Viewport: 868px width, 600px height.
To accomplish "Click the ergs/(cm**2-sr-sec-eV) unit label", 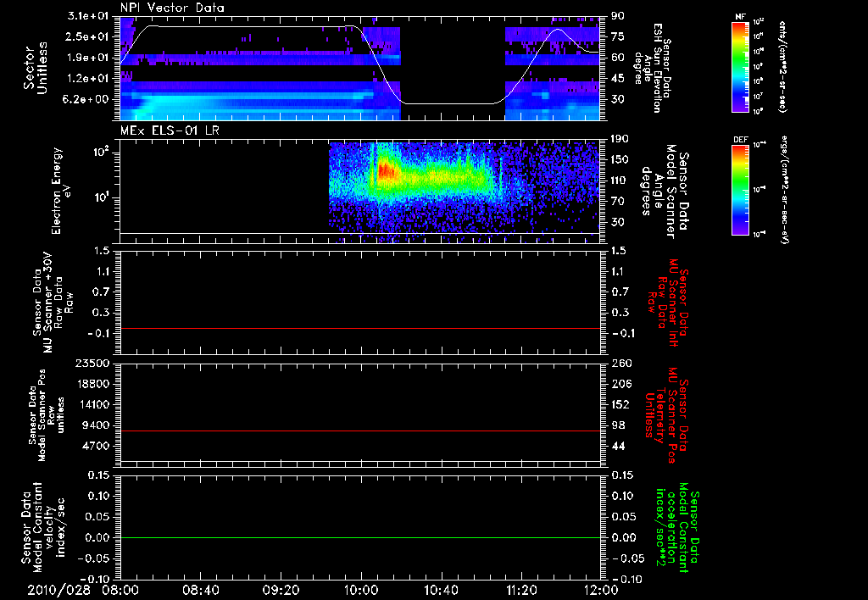I will (785, 190).
